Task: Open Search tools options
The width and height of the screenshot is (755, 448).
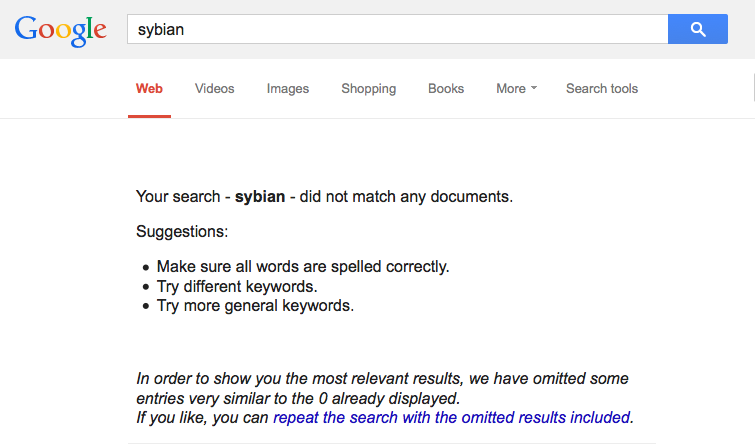Action: [x=602, y=89]
